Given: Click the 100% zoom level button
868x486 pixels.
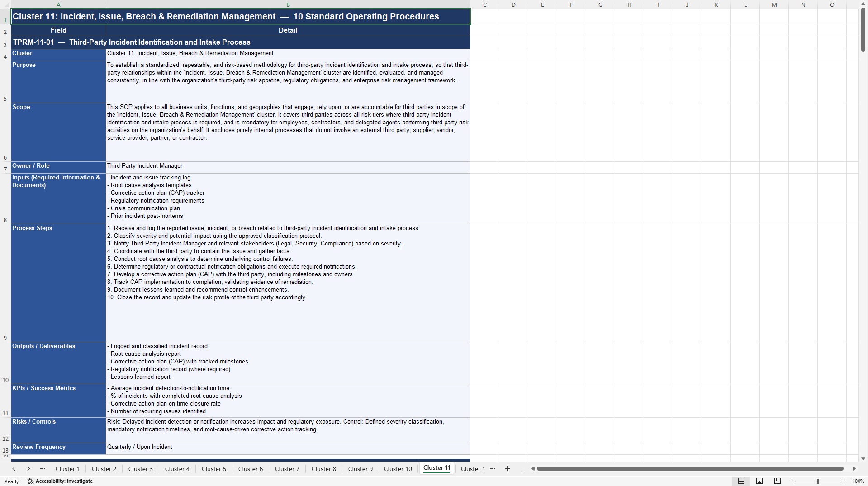Looking at the screenshot, I should (x=858, y=481).
